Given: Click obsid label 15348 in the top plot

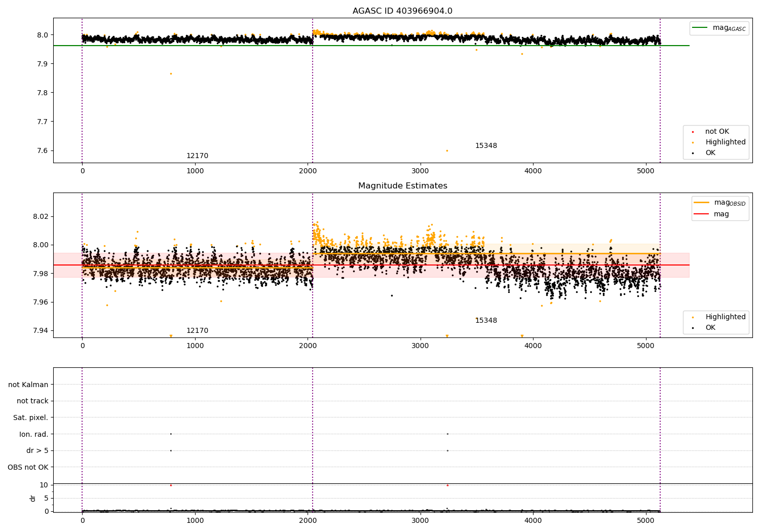Looking at the screenshot, I should click(x=486, y=146).
